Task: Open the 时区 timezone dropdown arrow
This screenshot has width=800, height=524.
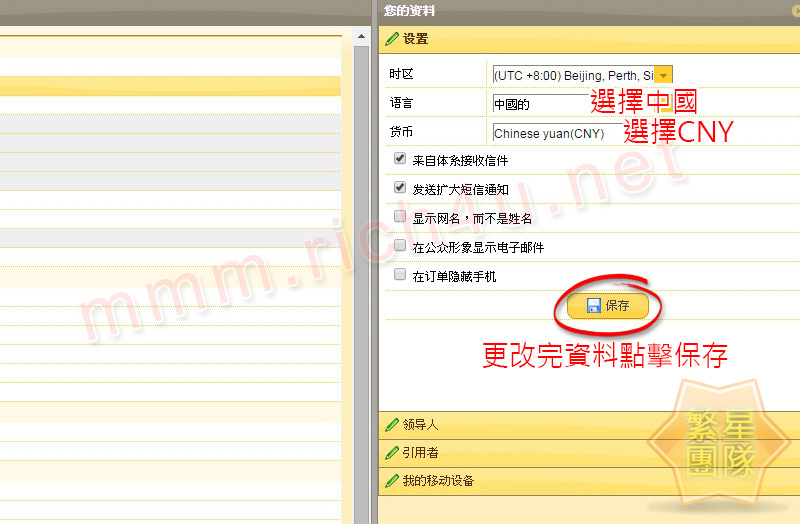Action: tap(663, 75)
